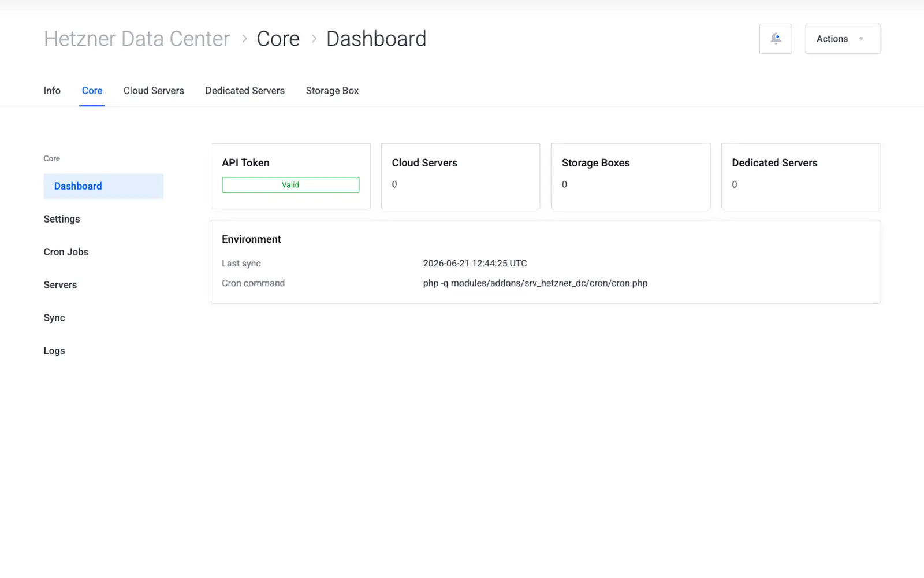Click the Storage Boxes card heading
924x578 pixels.
595,163
